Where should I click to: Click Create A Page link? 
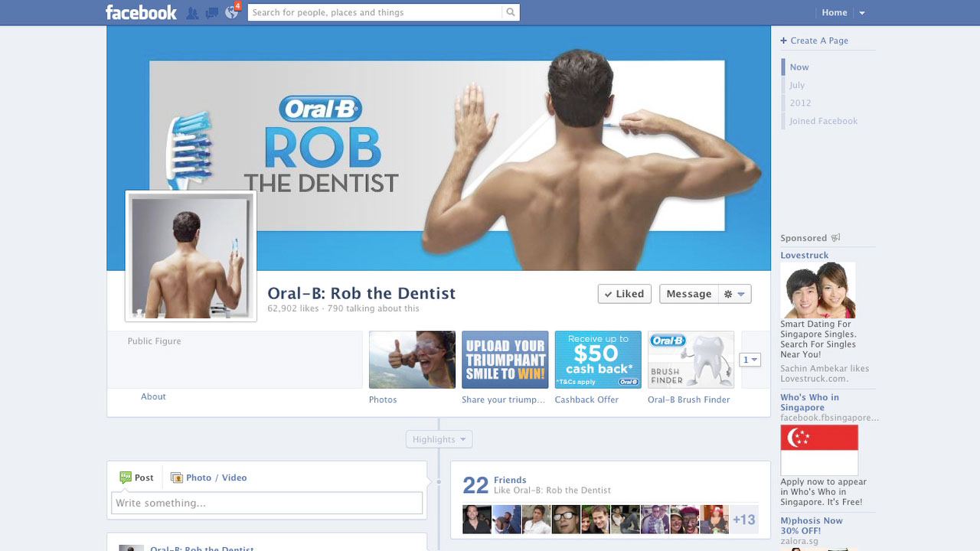(x=814, y=41)
